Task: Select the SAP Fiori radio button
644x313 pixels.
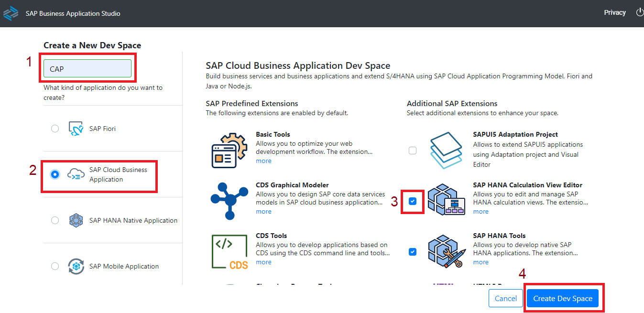Action: 55,129
